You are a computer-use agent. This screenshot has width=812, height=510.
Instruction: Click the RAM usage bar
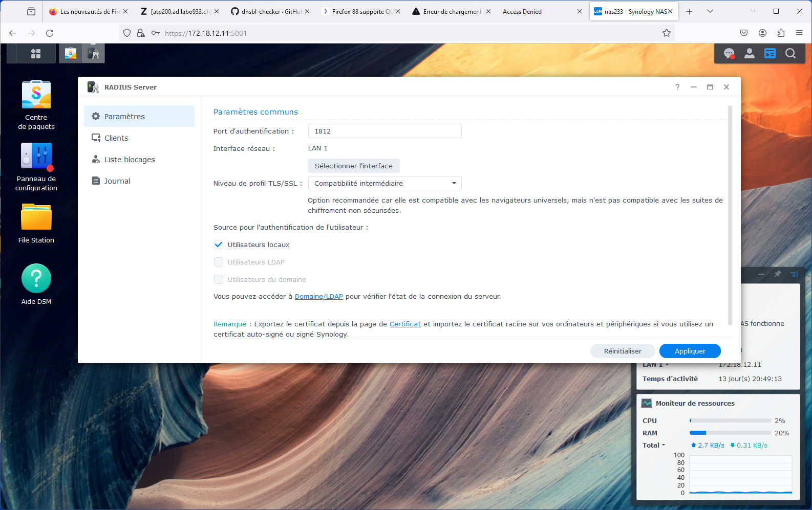[x=731, y=433]
